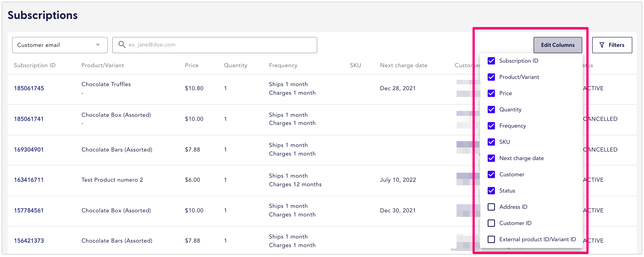Click the Edit Columns button

pos(558,45)
